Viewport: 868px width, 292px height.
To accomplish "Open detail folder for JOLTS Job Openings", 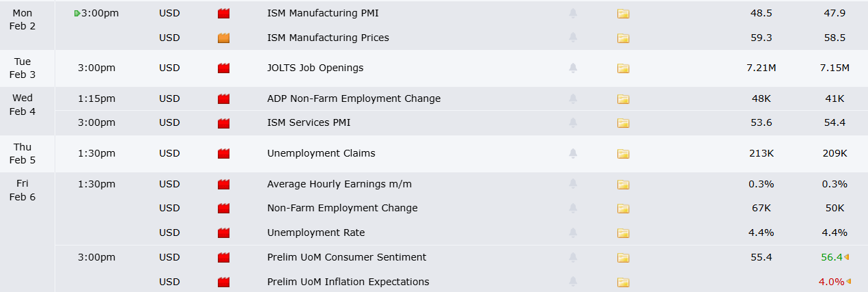I will (x=623, y=68).
